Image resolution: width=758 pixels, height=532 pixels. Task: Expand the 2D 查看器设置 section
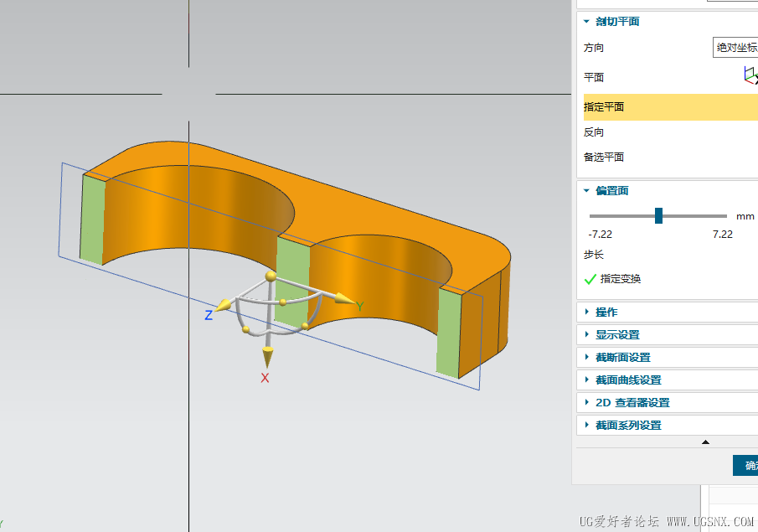point(586,402)
